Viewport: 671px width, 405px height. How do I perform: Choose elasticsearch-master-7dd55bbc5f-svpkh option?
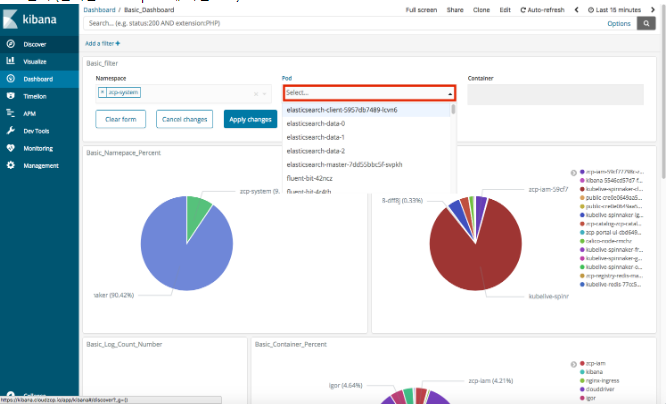[366, 164]
